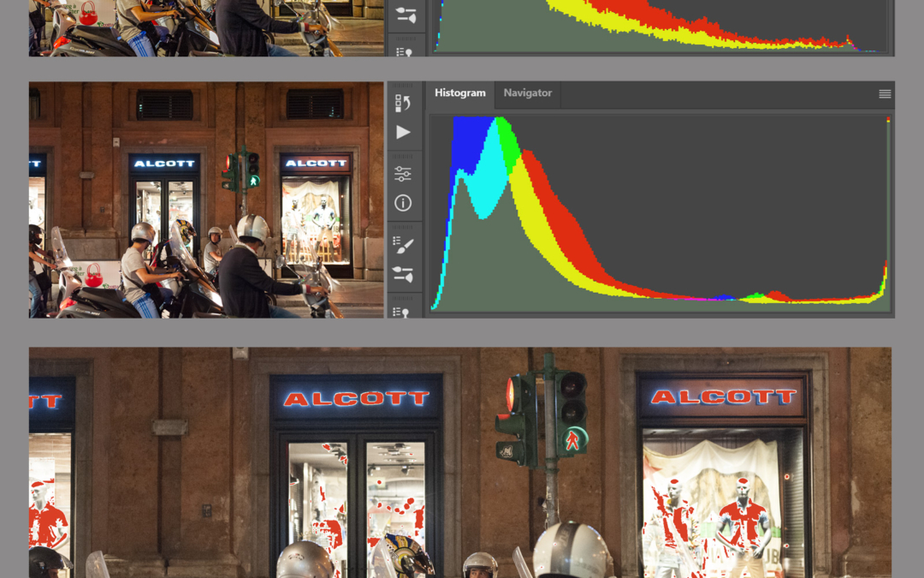Viewport: 924px width, 578px height.
Task: Click the top cropped scooter photo
Action: click(206, 28)
